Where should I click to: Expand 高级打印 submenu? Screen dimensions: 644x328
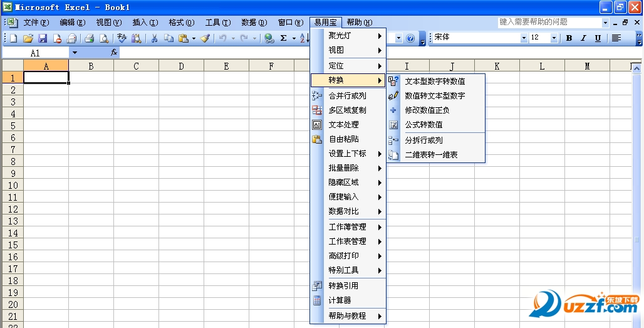[x=348, y=256]
